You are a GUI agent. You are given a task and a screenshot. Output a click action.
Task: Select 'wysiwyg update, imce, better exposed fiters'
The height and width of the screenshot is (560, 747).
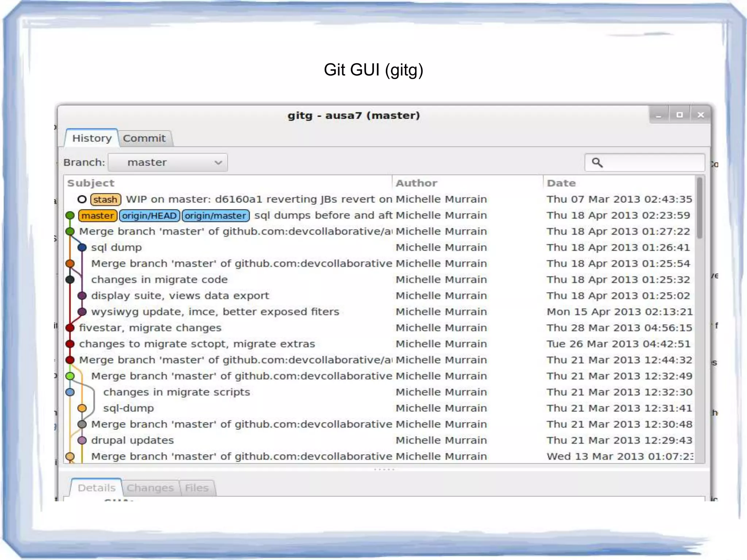[379, 312]
